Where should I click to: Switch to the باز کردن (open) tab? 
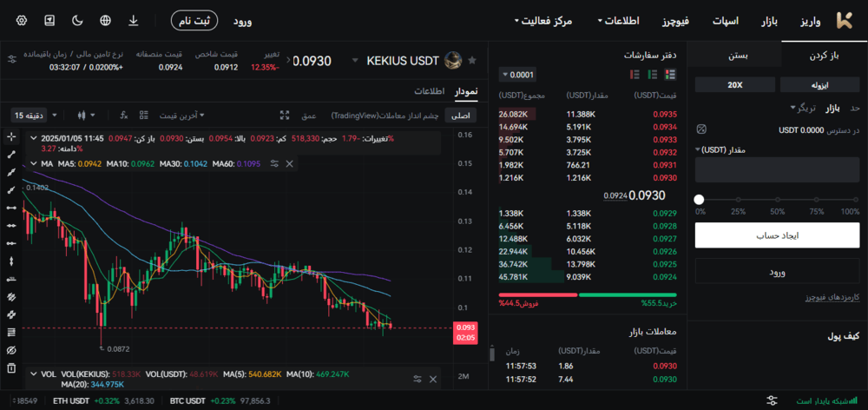tap(825, 56)
